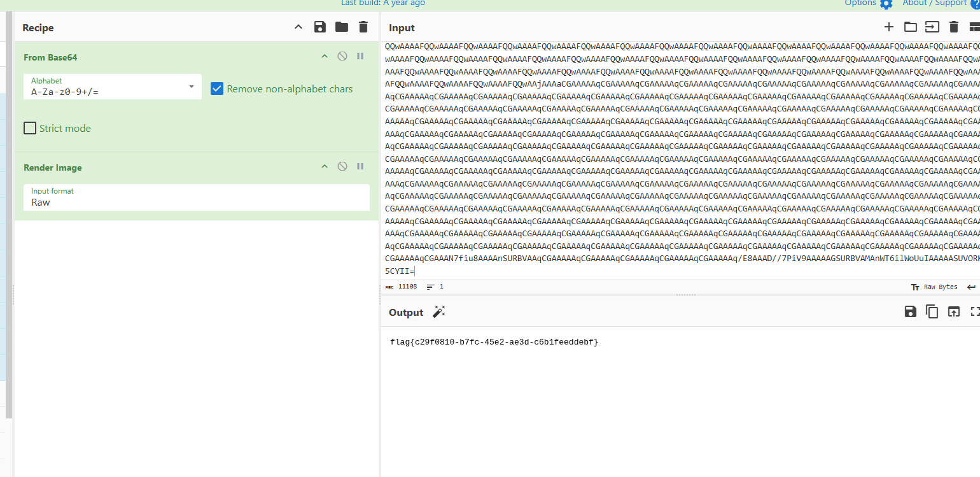Viewport: 980px width, 477px height.
Task: Clear the input with trash icon
Action: 953,27
